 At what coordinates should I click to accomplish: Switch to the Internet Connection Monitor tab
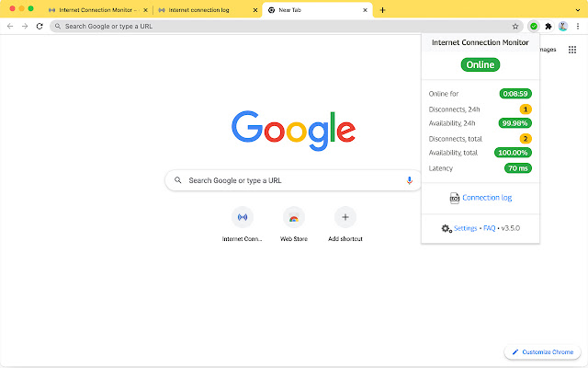pyautogui.click(x=98, y=10)
